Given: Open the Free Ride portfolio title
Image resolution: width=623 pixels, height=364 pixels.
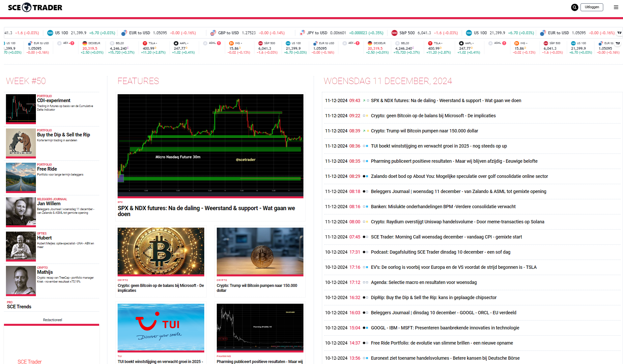Looking at the screenshot, I should [47, 169].
